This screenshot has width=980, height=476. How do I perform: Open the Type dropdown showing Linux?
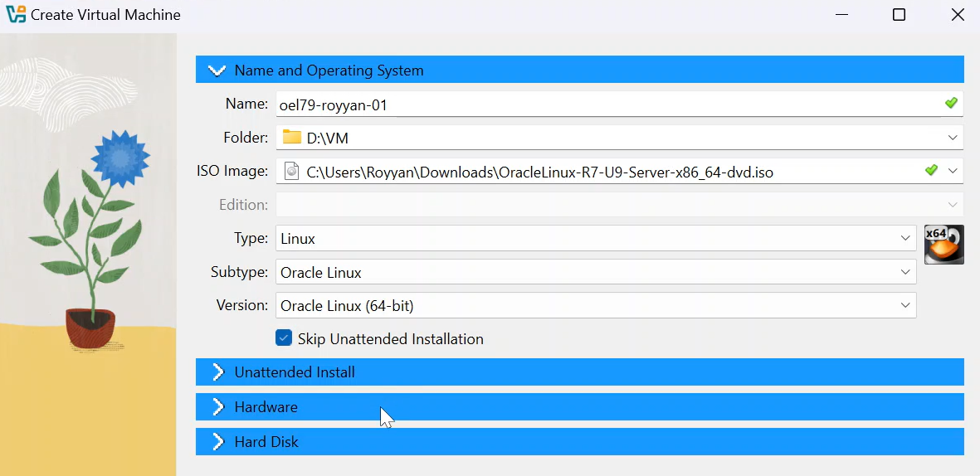905,239
